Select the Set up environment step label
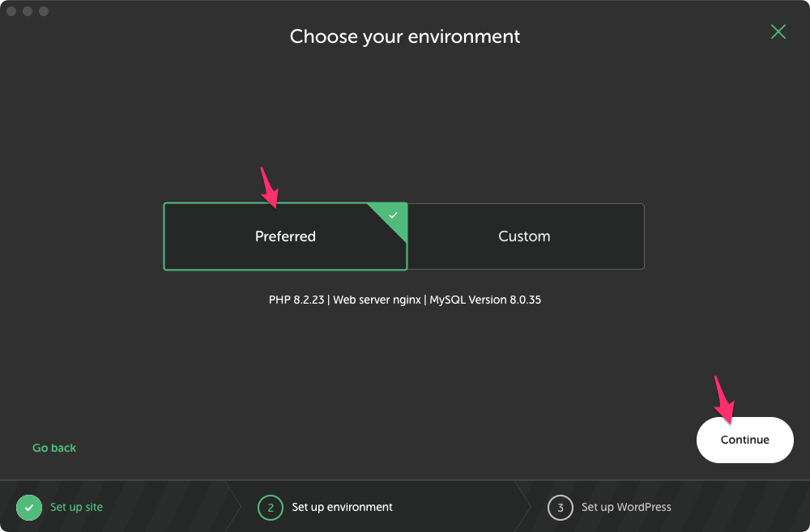This screenshot has height=532, width=810. click(x=342, y=507)
